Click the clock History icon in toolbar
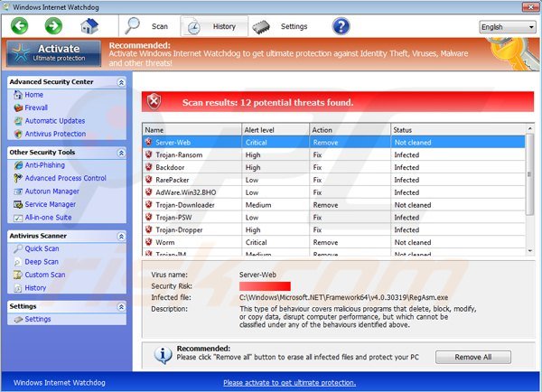542x392 pixels. (193, 27)
